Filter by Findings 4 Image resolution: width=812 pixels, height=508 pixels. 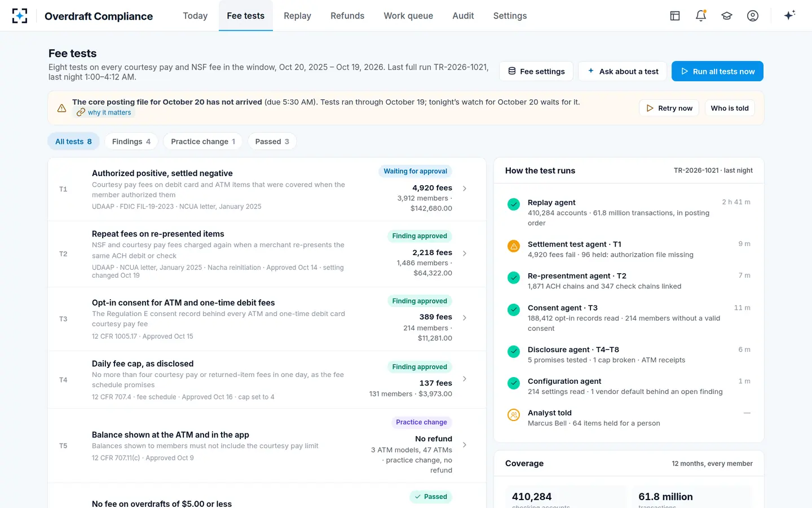click(131, 142)
